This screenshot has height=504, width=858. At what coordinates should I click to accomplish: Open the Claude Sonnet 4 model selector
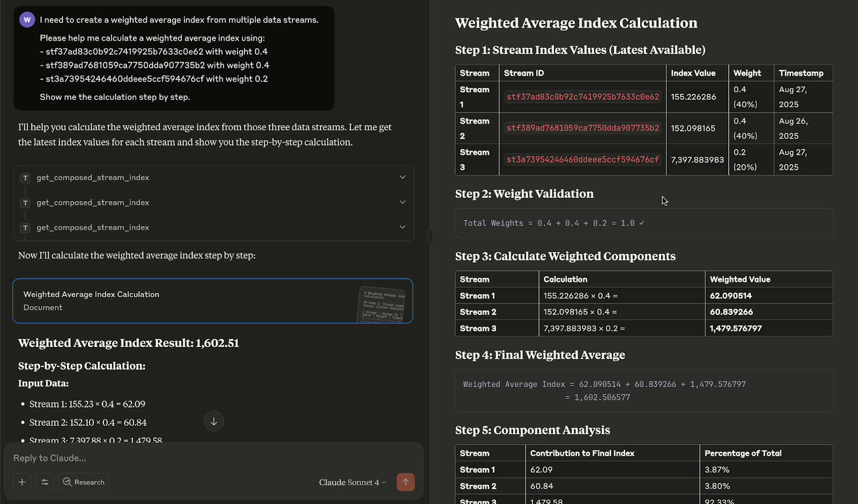352,482
